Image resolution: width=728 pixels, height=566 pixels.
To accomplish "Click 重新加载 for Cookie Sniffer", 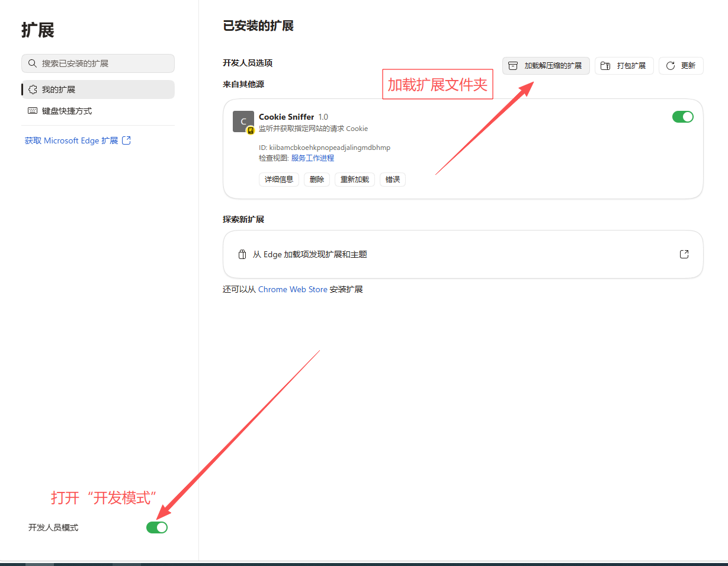I will click(x=355, y=180).
